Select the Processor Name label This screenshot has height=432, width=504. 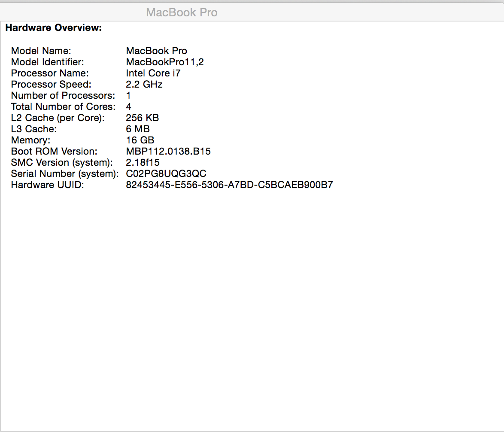click(x=50, y=73)
